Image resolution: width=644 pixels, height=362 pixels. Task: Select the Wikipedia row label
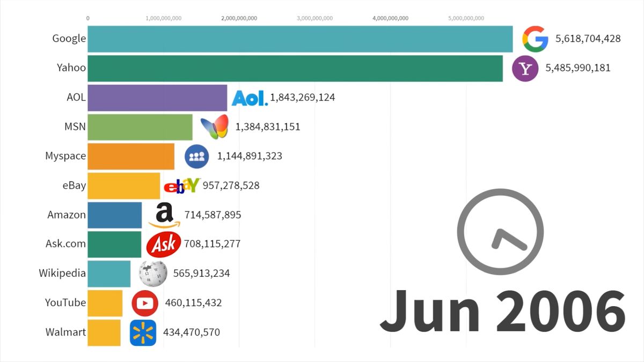[62, 274]
